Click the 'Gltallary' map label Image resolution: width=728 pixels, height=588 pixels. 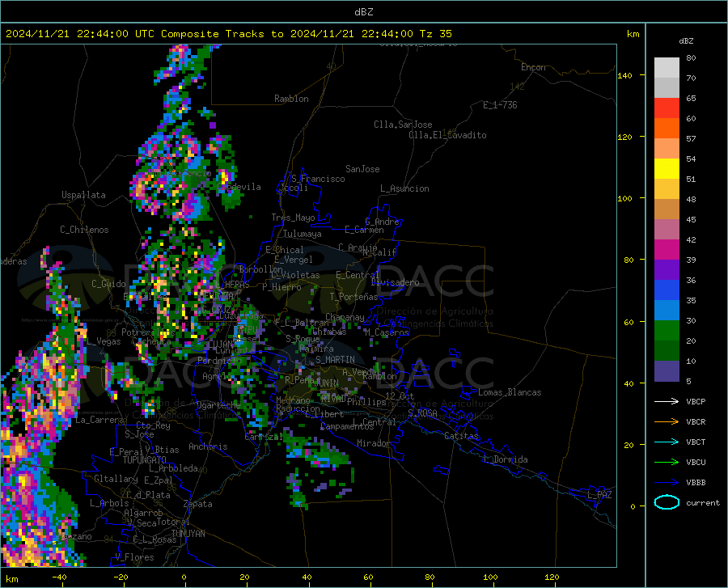tap(116, 479)
